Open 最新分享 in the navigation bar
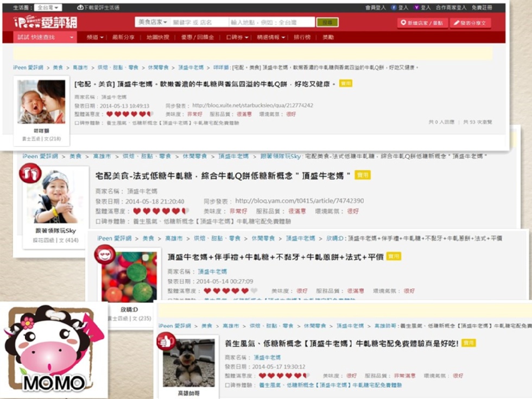 pyautogui.click(x=124, y=37)
